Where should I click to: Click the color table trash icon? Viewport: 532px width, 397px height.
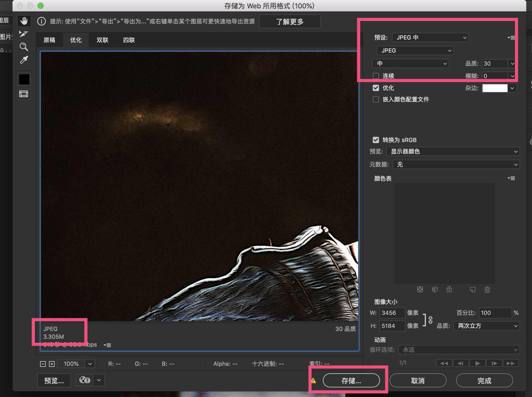(x=487, y=289)
